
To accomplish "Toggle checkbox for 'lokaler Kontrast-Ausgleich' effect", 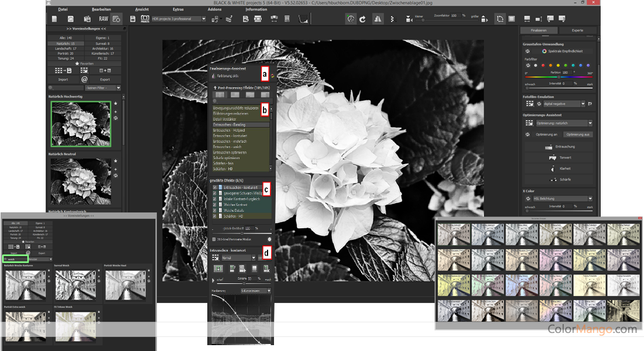I will 214,199.
